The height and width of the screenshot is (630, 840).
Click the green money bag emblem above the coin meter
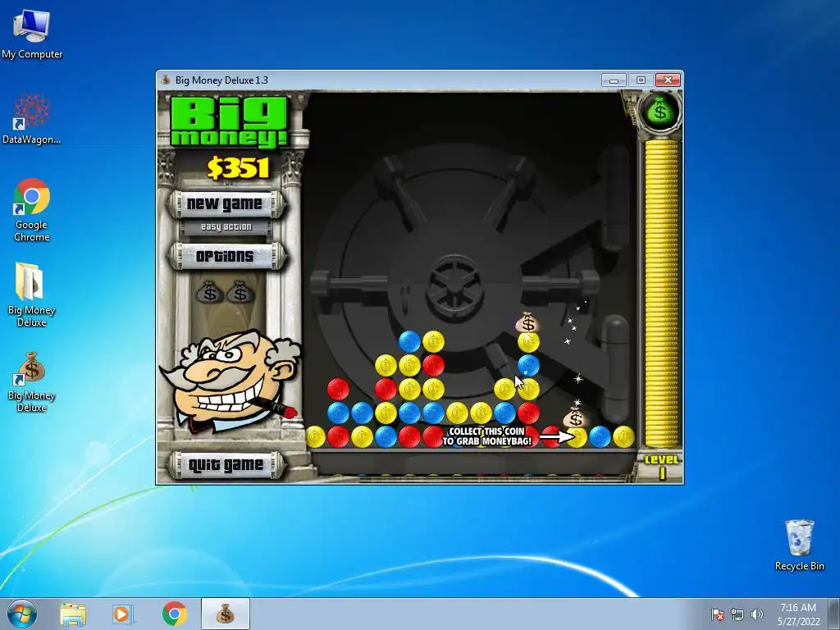pyautogui.click(x=660, y=111)
